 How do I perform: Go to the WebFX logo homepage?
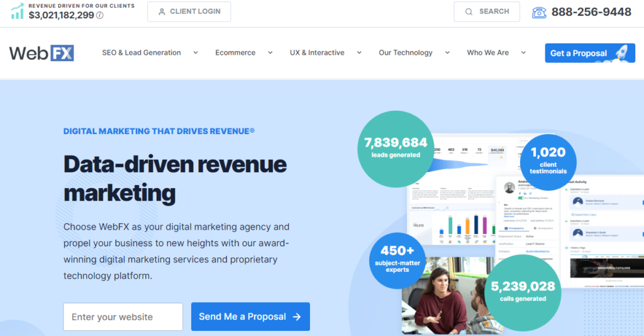[42, 53]
